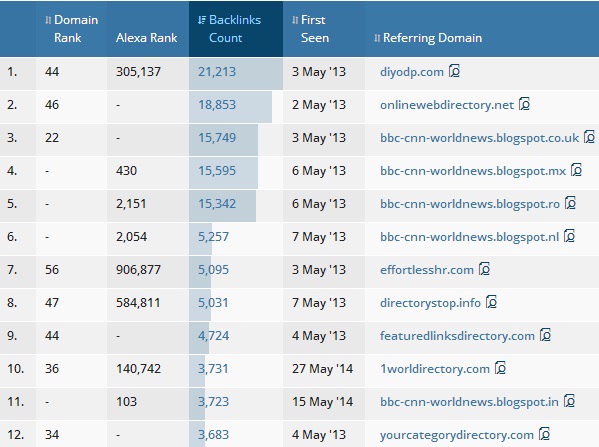Open the lookup icon for bbc-cnn-worldnews.blogspot.co.uk
The image size is (599, 447).
pyautogui.click(x=589, y=137)
